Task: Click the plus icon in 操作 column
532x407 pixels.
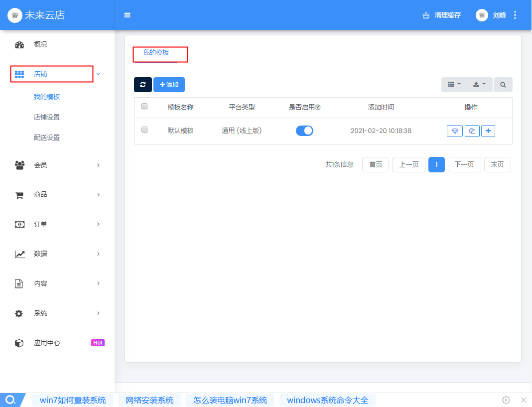Action: click(488, 131)
